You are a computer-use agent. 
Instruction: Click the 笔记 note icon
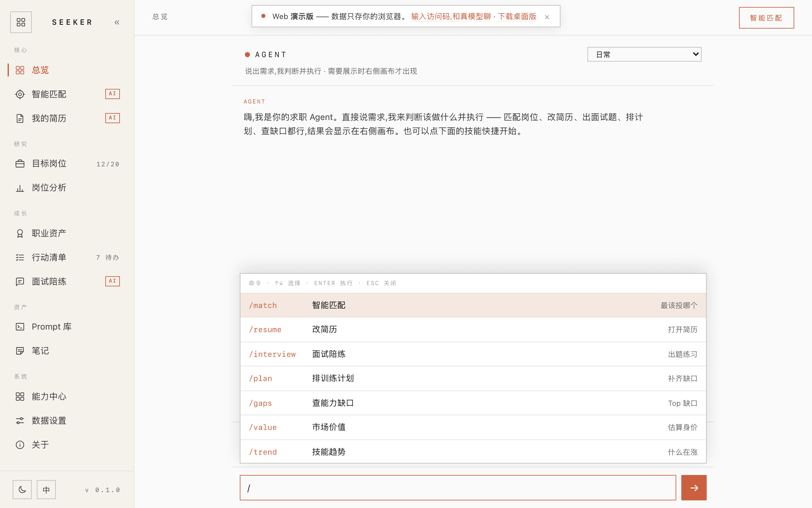(x=20, y=351)
